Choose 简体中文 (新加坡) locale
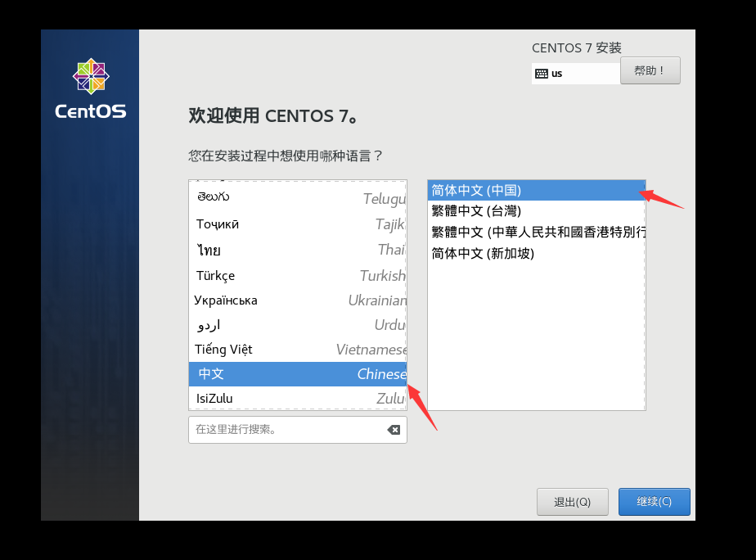This screenshot has height=560, width=756. 536,253
